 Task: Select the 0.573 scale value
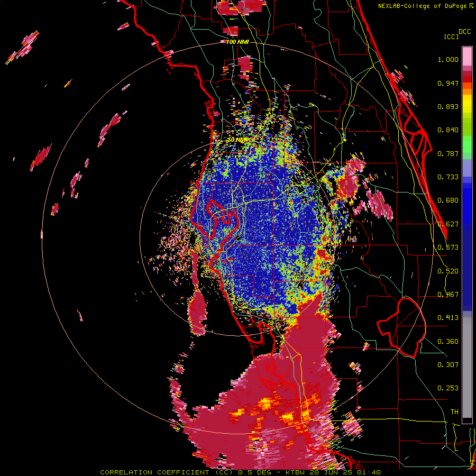(x=448, y=248)
